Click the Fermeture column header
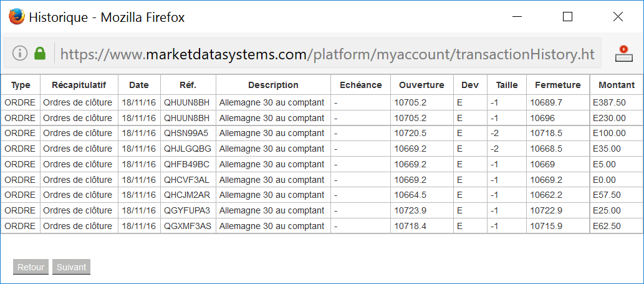 (557, 85)
